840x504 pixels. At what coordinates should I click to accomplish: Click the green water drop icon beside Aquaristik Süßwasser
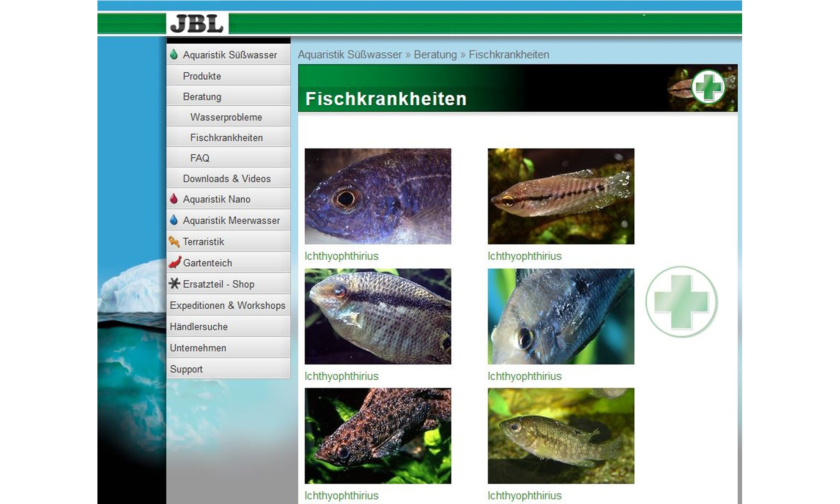coord(174,55)
